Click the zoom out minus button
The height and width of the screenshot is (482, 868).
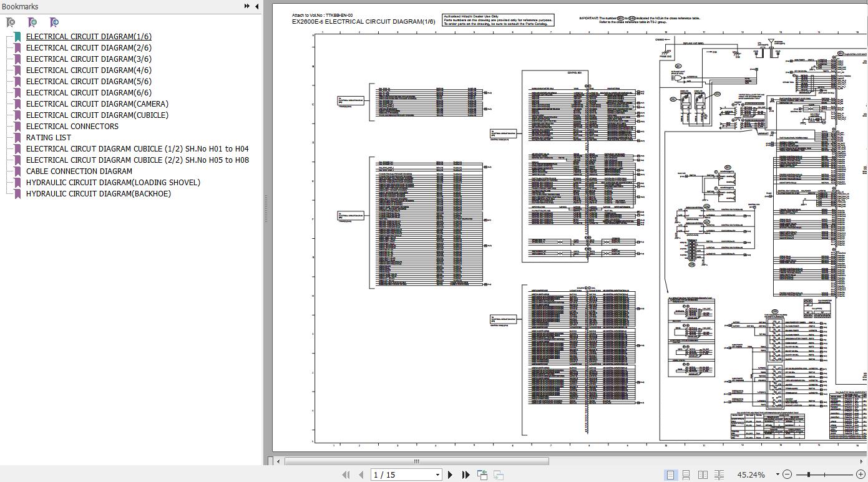[x=787, y=475]
